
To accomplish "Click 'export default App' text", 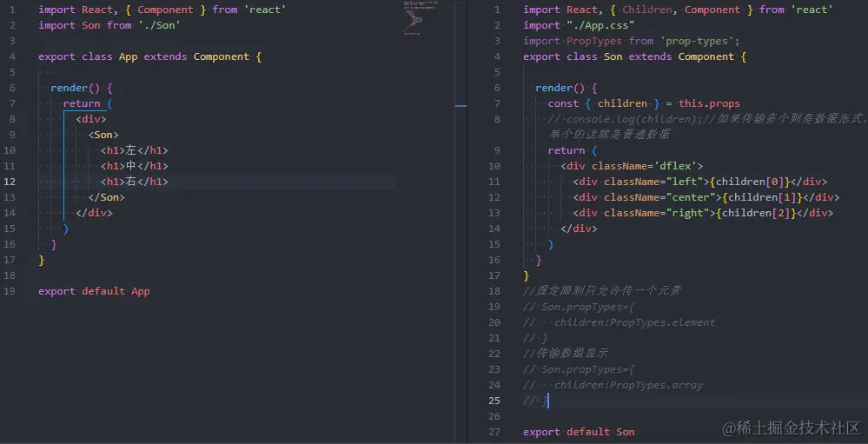I will point(94,291).
